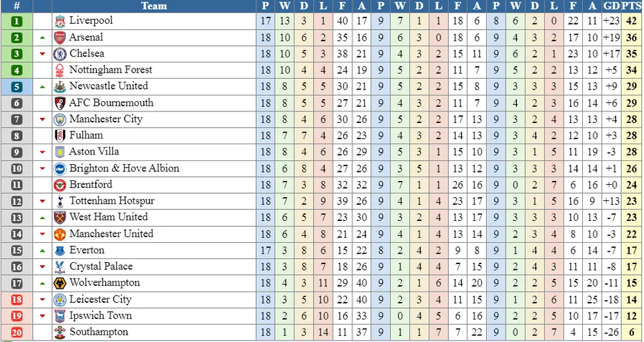The image size is (644, 342).
Task: Sort table by the PTS column header
Action: click(x=632, y=6)
